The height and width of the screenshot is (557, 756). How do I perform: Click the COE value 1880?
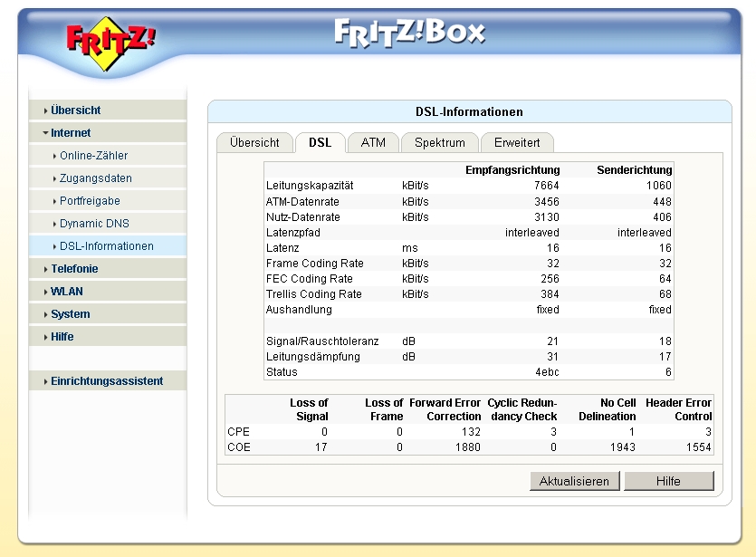tap(468, 447)
